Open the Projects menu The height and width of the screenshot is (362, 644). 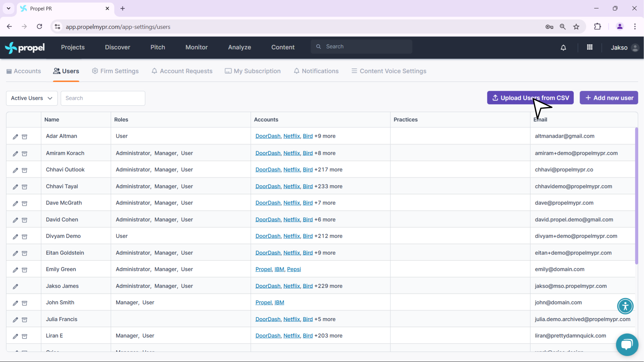73,47
